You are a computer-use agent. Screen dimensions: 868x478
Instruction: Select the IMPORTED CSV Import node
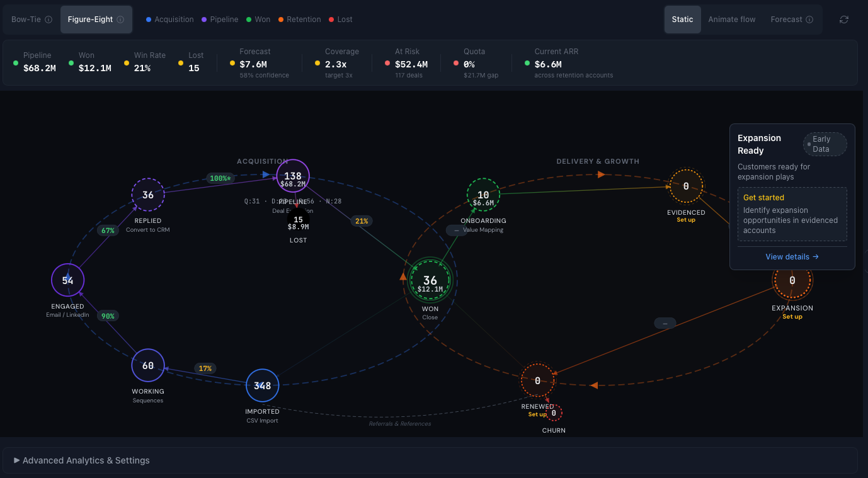click(x=262, y=385)
